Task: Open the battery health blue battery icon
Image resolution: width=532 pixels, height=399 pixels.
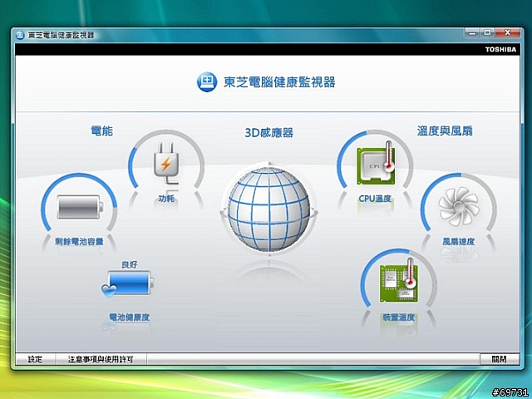Action: coord(128,283)
